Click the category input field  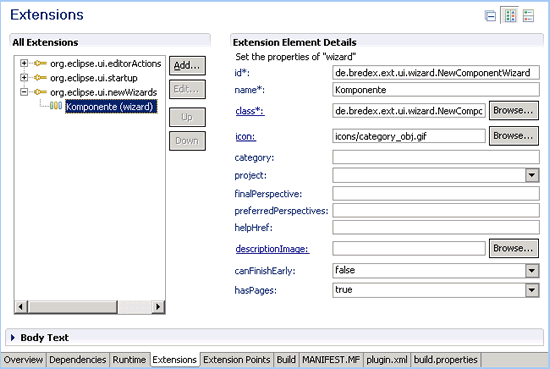point(436,157)
